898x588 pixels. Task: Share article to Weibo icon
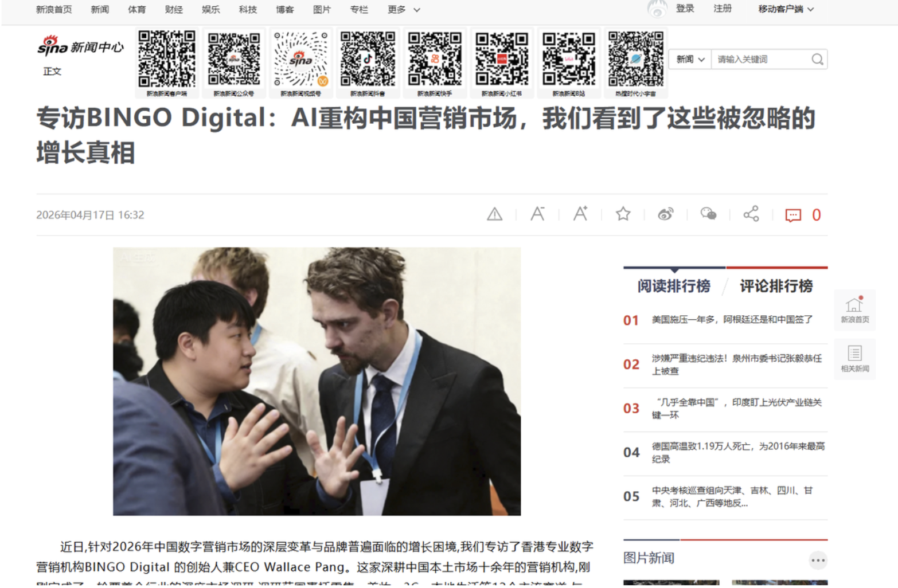pos(666,214)
